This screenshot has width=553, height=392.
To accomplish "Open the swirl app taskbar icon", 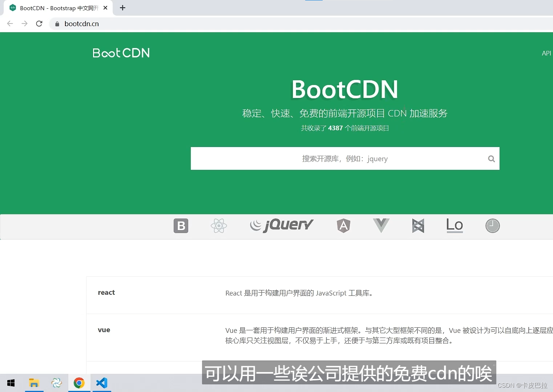I will pos(57,383).
